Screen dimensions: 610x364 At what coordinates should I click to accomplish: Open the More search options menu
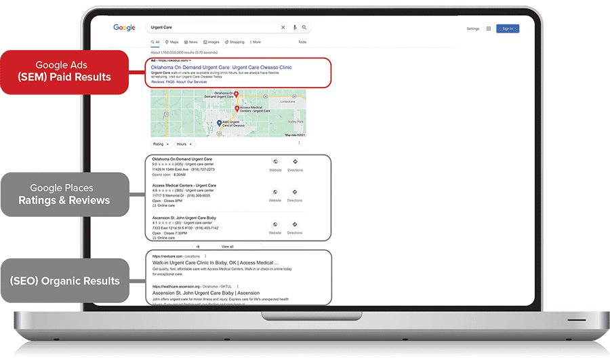point(256,42)
